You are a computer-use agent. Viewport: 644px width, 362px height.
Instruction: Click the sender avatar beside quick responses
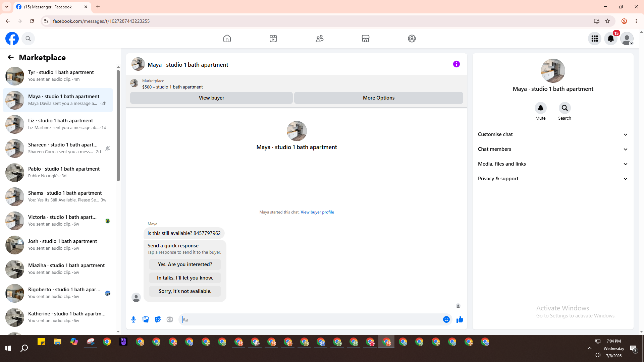coord(136,297)
